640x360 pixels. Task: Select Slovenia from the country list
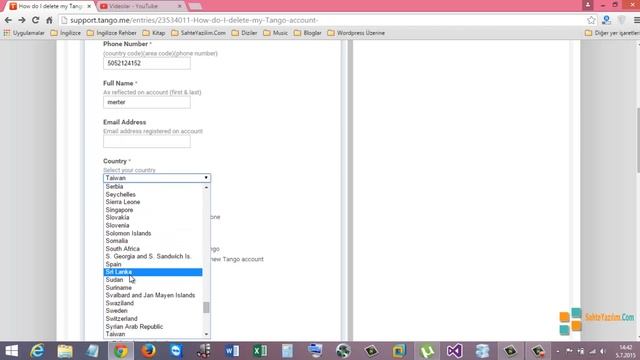point(153,225)
